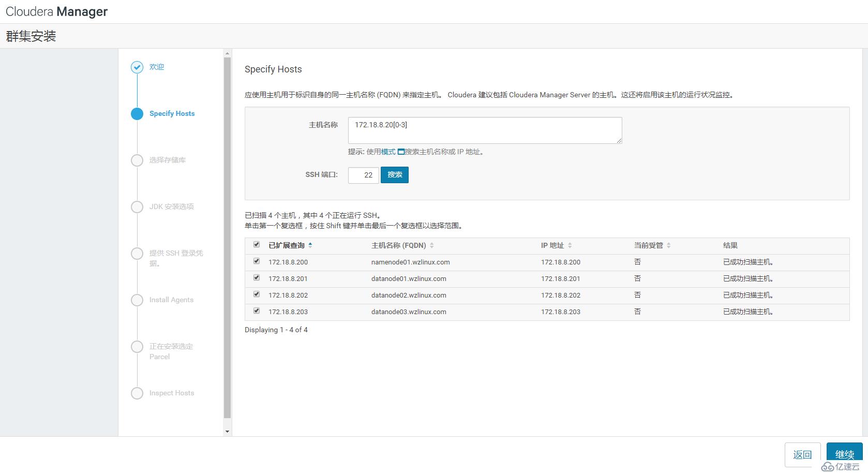Click into the 主机名称 text area
Image resolution: width=868 pixels, height=473 pixels.
[485, 130]
